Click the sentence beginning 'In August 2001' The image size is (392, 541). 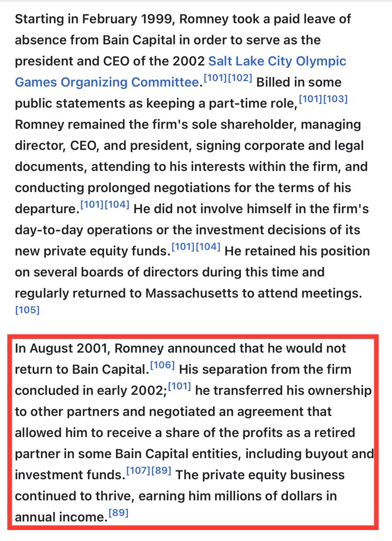[180, 349]
